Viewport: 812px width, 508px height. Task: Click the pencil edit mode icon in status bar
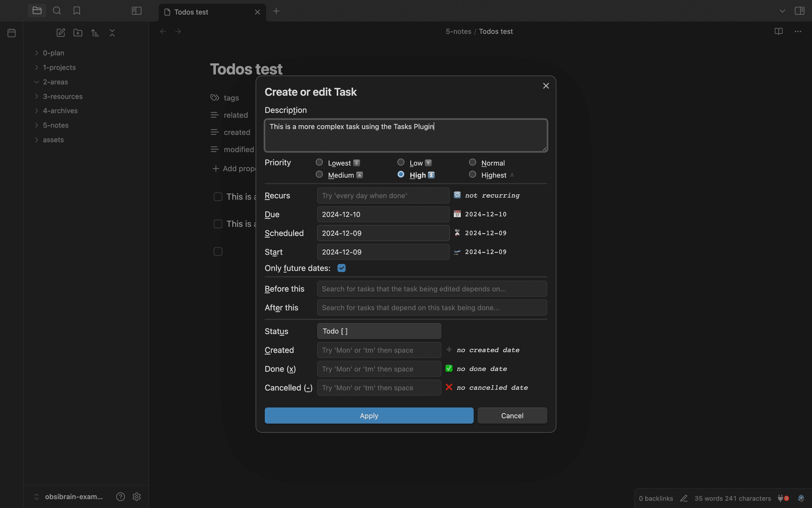click(684, 498)
